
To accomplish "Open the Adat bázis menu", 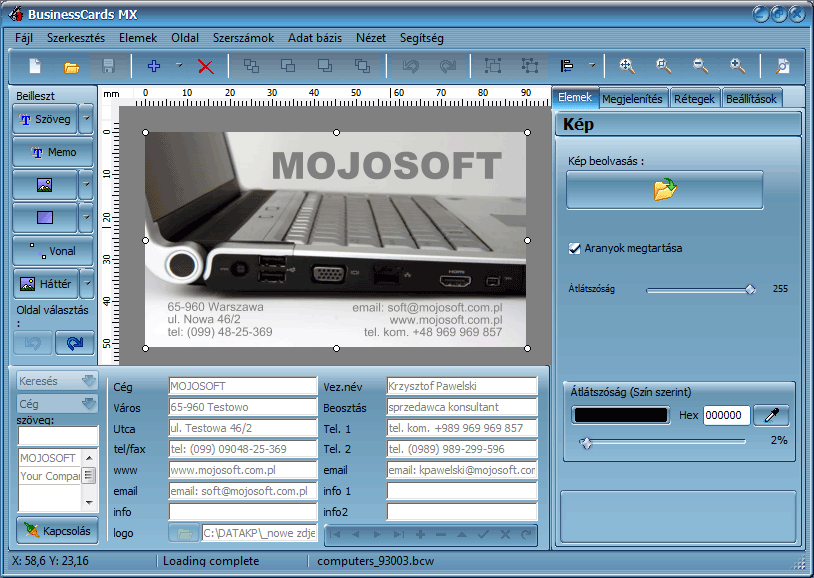I will tap(315, 38).
